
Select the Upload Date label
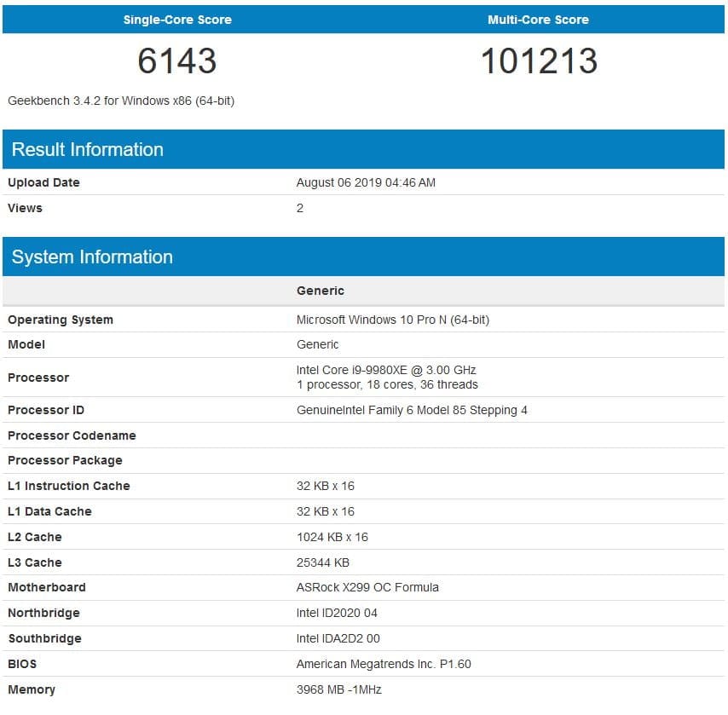pyautogui.click(x=43, y=182)
